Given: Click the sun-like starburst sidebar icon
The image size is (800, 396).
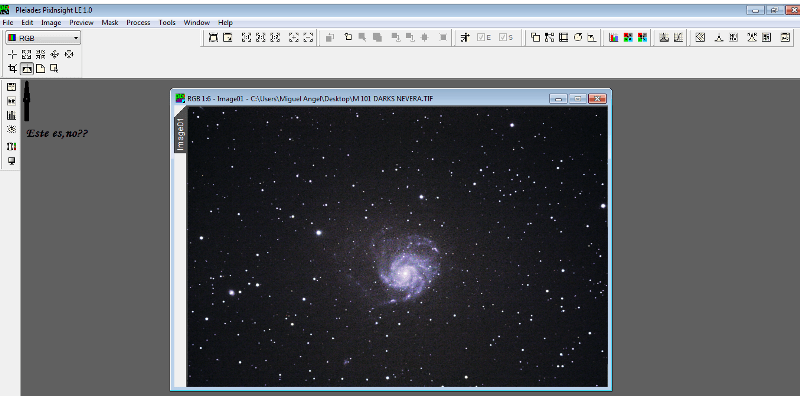Looking at the screenshot, I should tap(11, 130).
